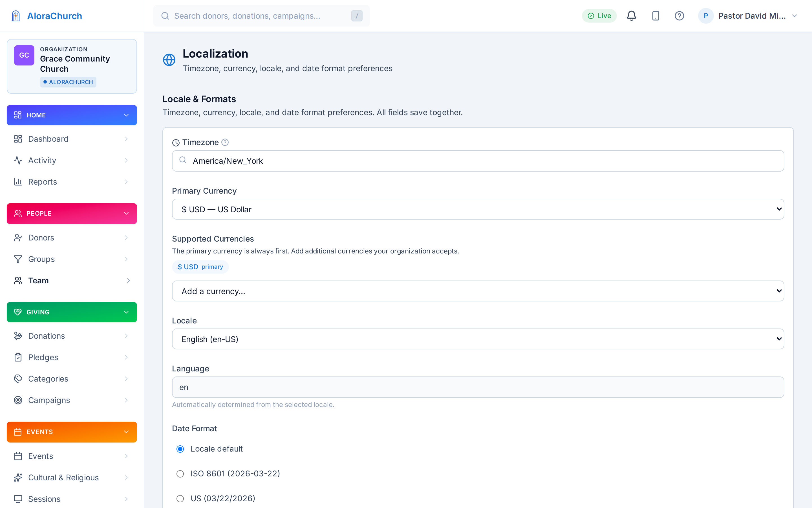Click the Team people icon
This screenshot has height=508, width=812.
coord(18,281)
